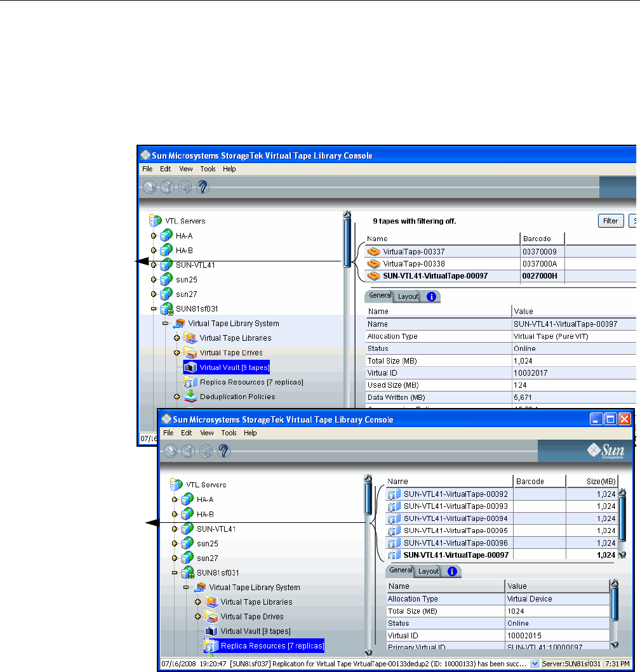Click the VTL Servers root icon in front window

(x=177, y=484)
